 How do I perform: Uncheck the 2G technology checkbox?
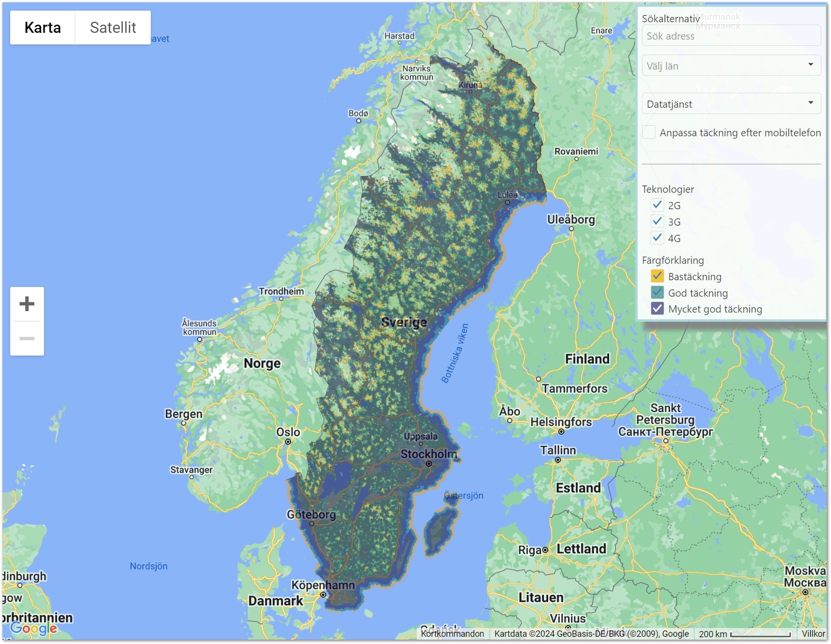click(657, 205)
